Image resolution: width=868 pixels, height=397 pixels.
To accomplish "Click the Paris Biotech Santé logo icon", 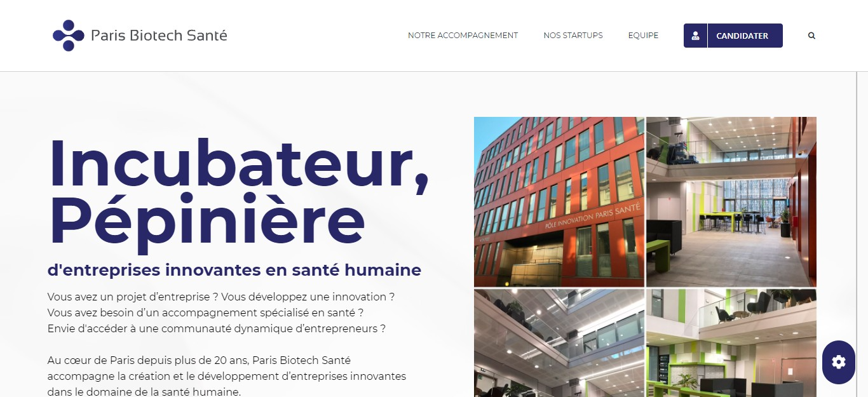I will 69,36.
